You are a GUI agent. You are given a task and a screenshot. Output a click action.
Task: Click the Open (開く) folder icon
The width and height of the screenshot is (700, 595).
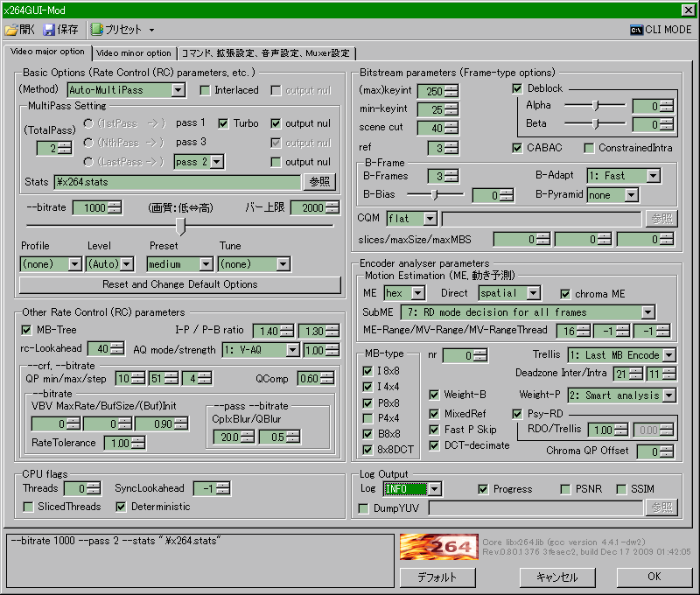click(x=11, y=30)
